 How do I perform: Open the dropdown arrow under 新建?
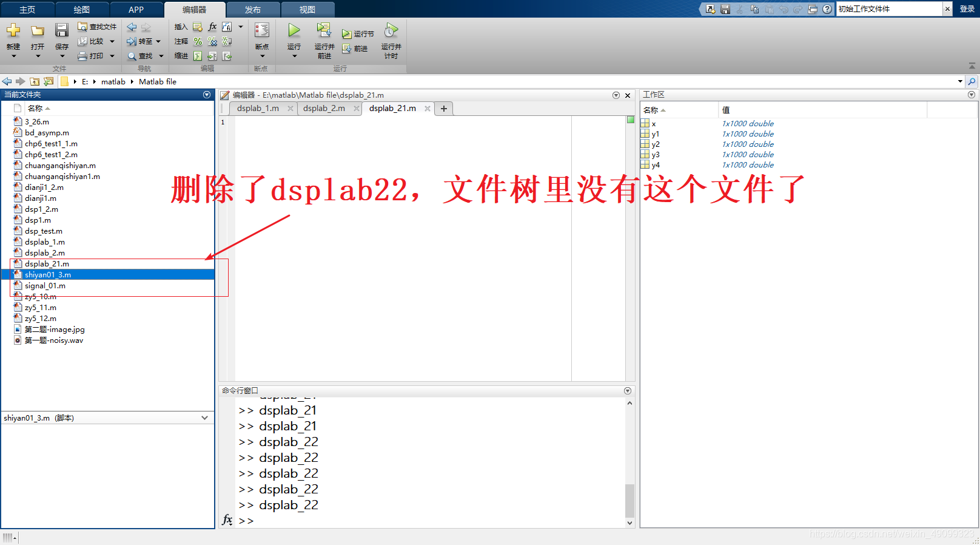13,56
